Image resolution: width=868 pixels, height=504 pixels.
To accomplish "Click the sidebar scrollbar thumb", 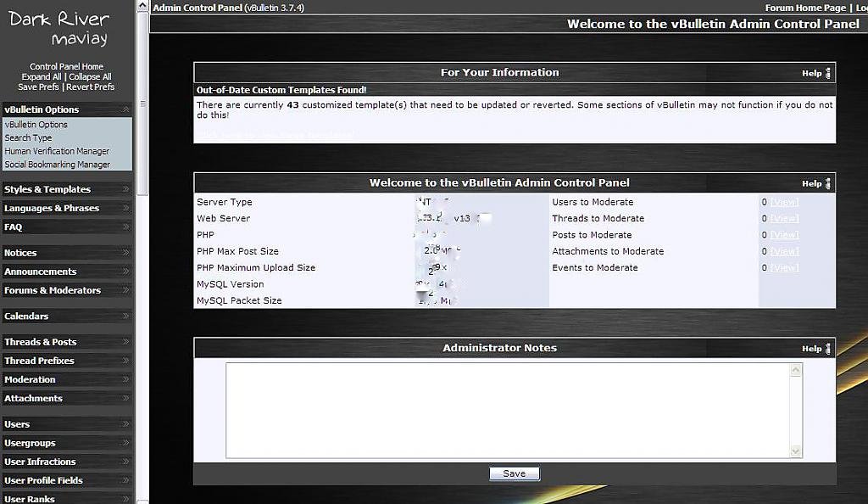I will [x=142, y=104].
